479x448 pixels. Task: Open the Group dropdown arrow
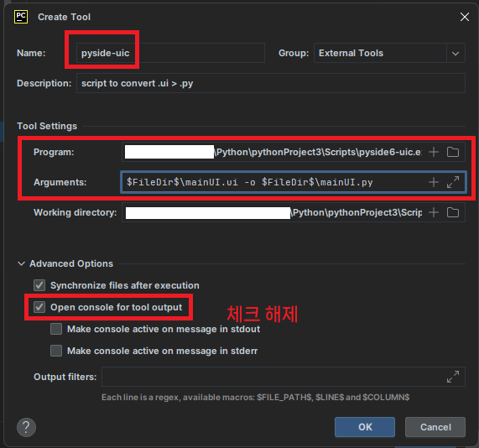click(456, 53)
